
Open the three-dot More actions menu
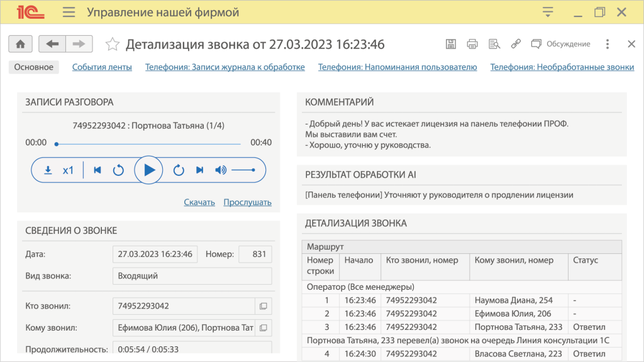pyautogui.click(x=608, y=44)
